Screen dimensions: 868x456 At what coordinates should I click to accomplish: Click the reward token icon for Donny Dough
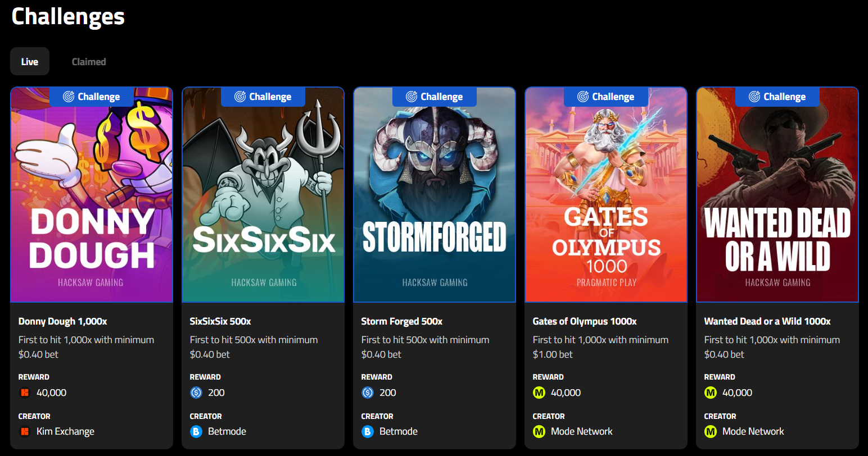coord(25,393)
